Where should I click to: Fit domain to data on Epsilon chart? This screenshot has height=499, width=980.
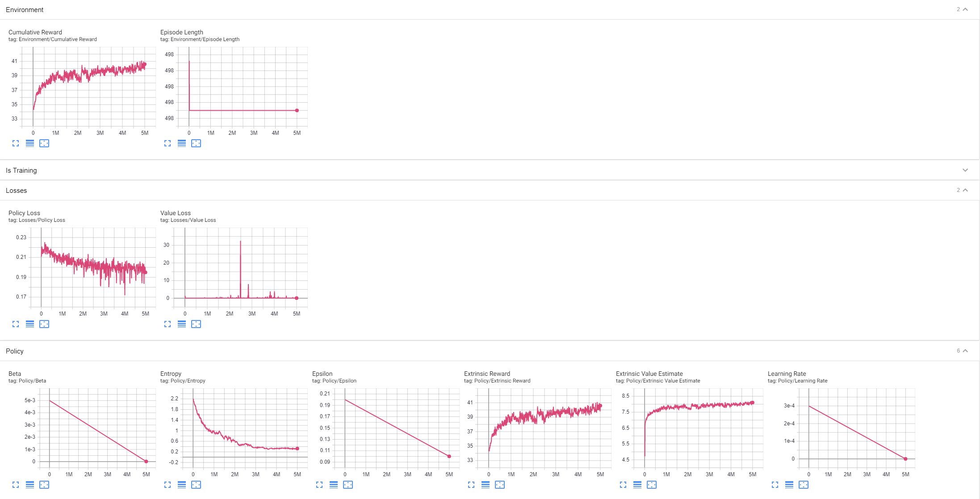coord(348,485)
